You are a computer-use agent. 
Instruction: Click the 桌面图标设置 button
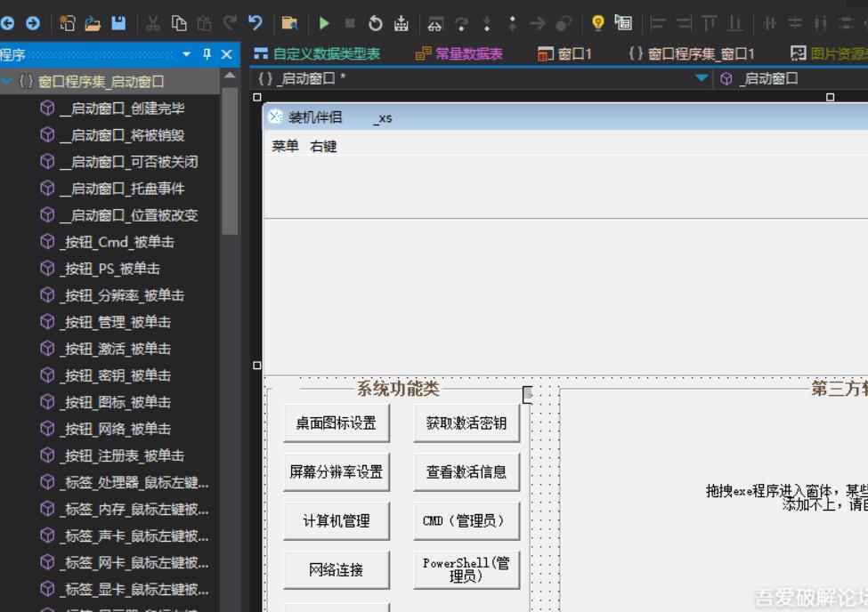(336, 423)
